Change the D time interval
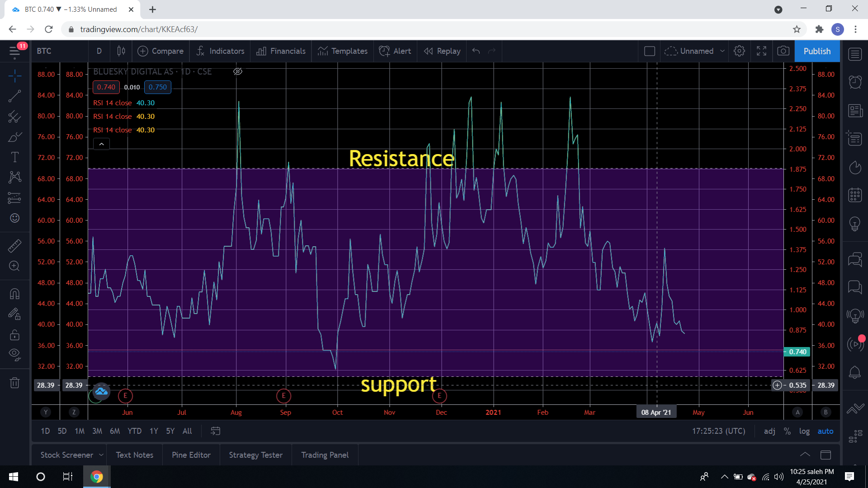 tap(99, 51)
